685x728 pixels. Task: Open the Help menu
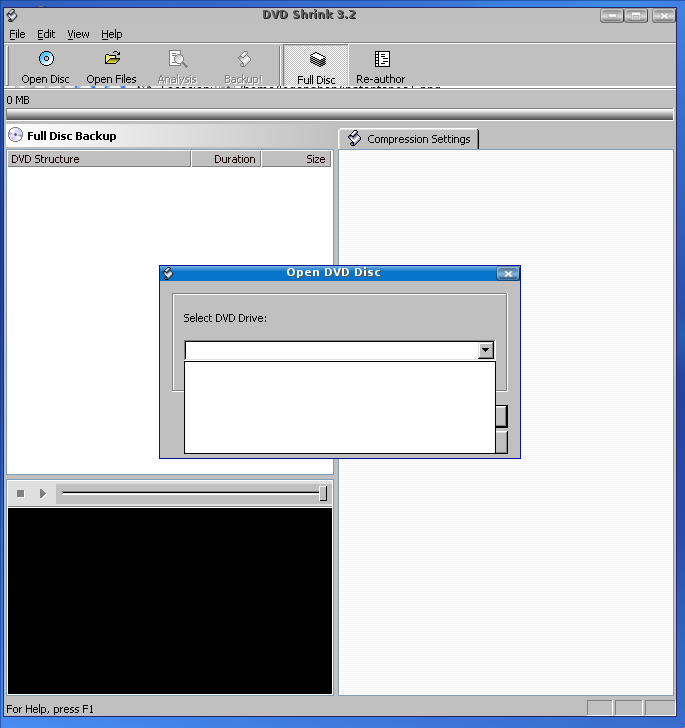111,34
